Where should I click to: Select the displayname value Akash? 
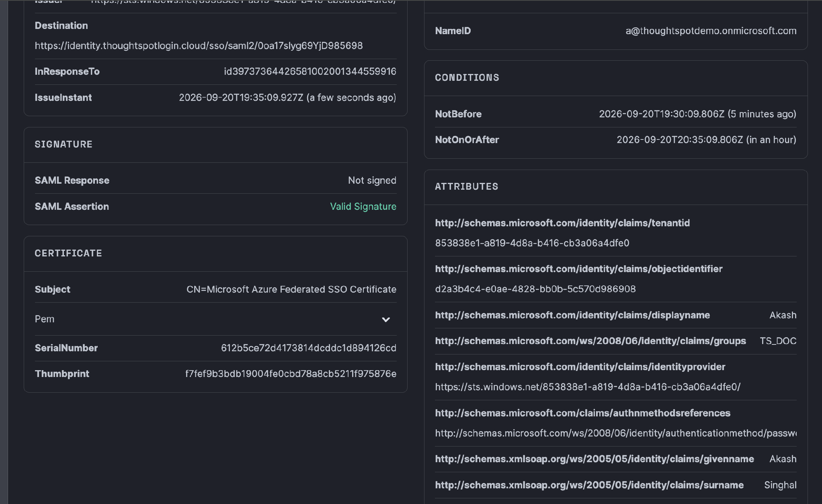point(783,315)
